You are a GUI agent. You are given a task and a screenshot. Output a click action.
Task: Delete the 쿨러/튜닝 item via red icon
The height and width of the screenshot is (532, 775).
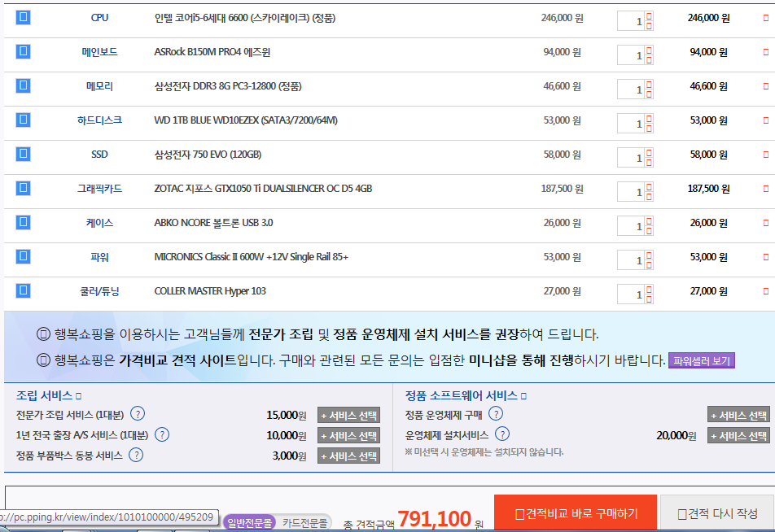tap(765, 291)
